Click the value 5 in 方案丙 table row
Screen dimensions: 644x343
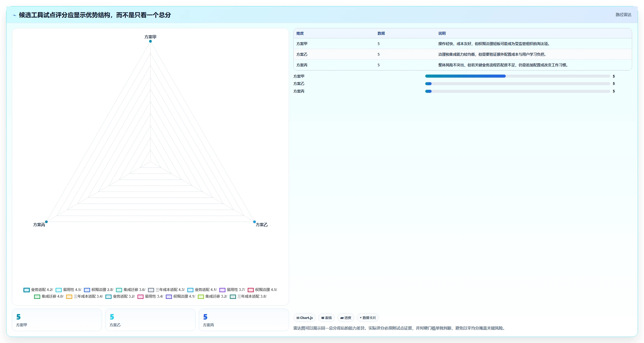coord(379,65)
